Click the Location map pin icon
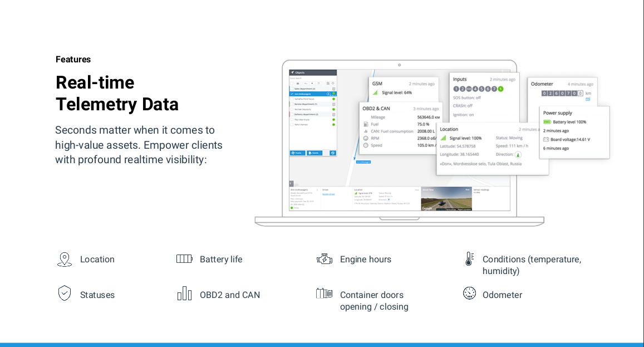644x347 pixels. tap(65, 260)
